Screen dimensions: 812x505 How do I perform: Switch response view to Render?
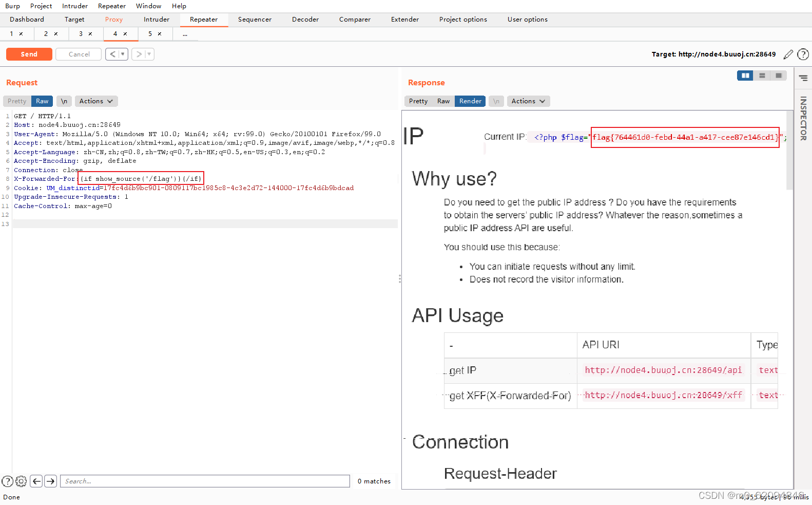click(x=470, y=101)
